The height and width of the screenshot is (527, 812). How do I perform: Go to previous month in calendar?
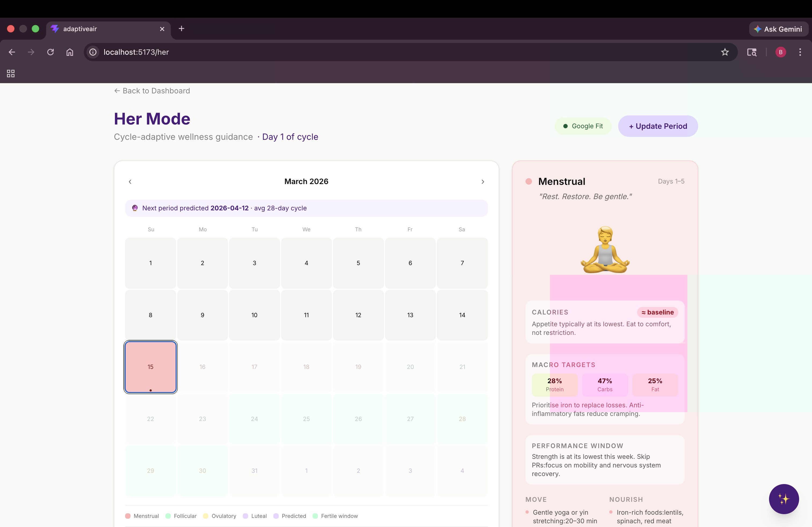130,182
